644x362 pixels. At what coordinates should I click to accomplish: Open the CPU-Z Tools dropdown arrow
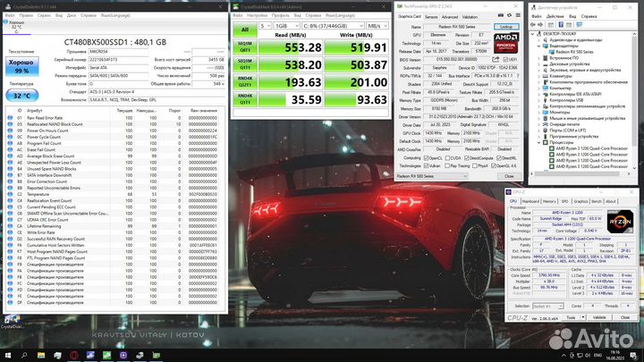(583, 317)
